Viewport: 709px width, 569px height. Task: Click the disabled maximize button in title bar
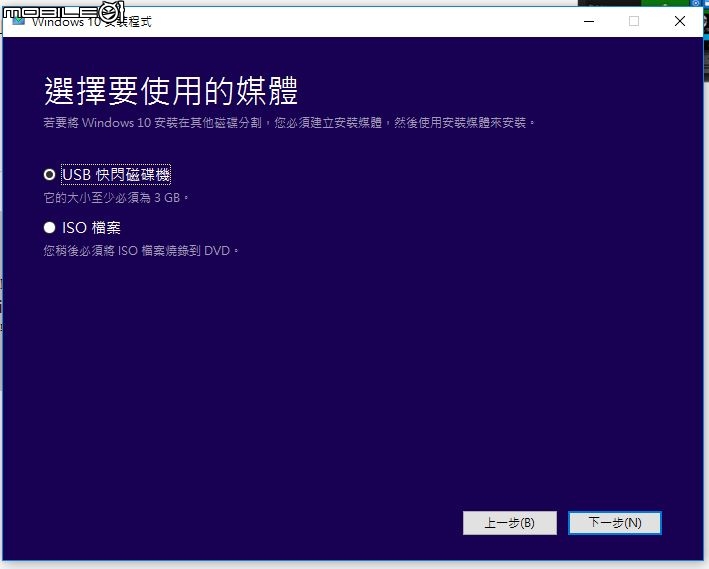[634, 21]
